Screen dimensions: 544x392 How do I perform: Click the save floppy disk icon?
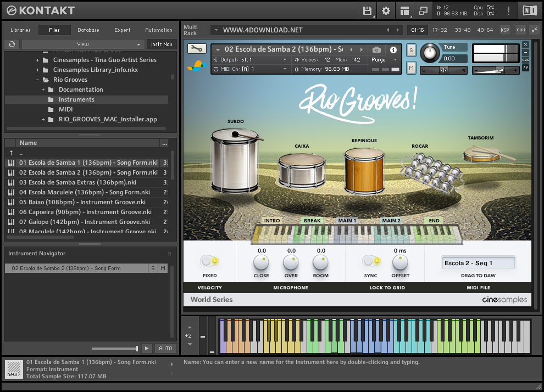pyautogui.click(x=367, y=10)
